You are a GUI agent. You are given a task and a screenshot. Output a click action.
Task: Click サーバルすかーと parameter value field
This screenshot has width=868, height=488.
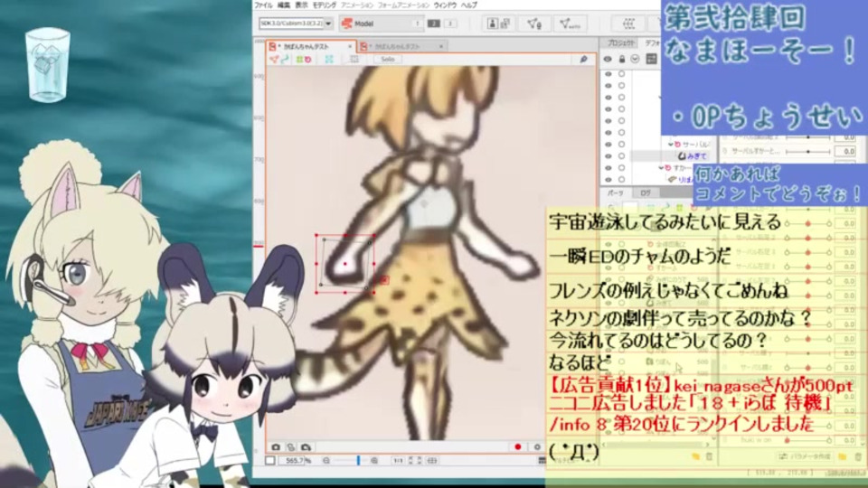click(x=846, y=151)
